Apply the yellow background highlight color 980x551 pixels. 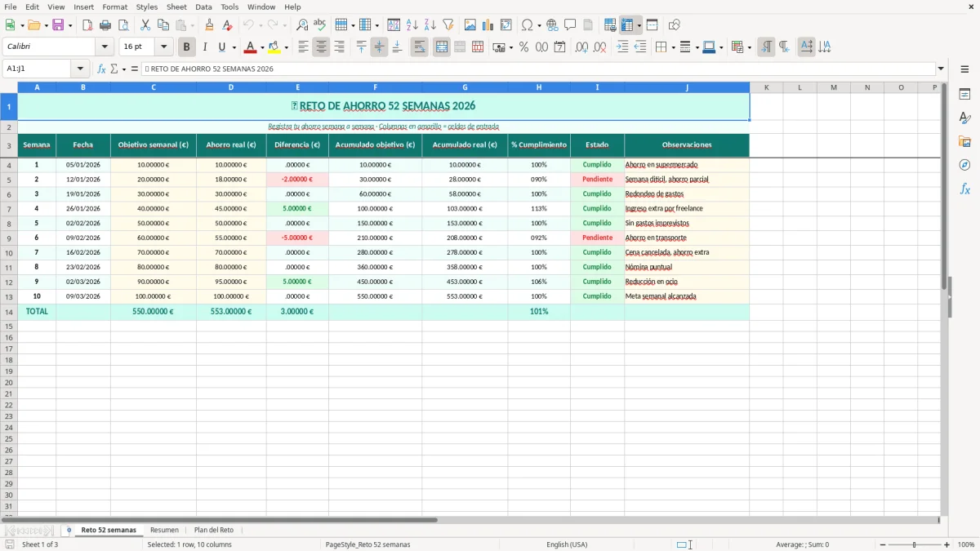[x=274, y=47]
